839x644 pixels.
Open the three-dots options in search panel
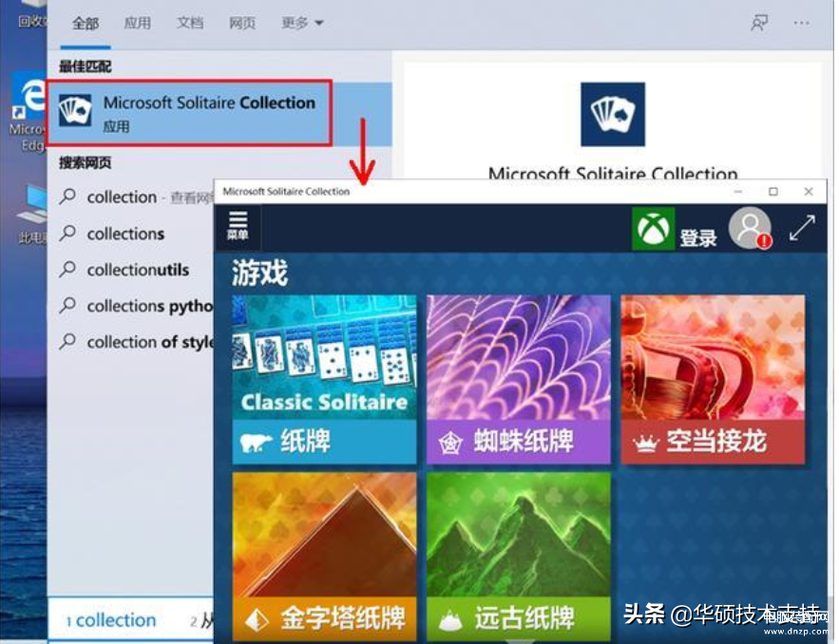[x=801, y=23]
